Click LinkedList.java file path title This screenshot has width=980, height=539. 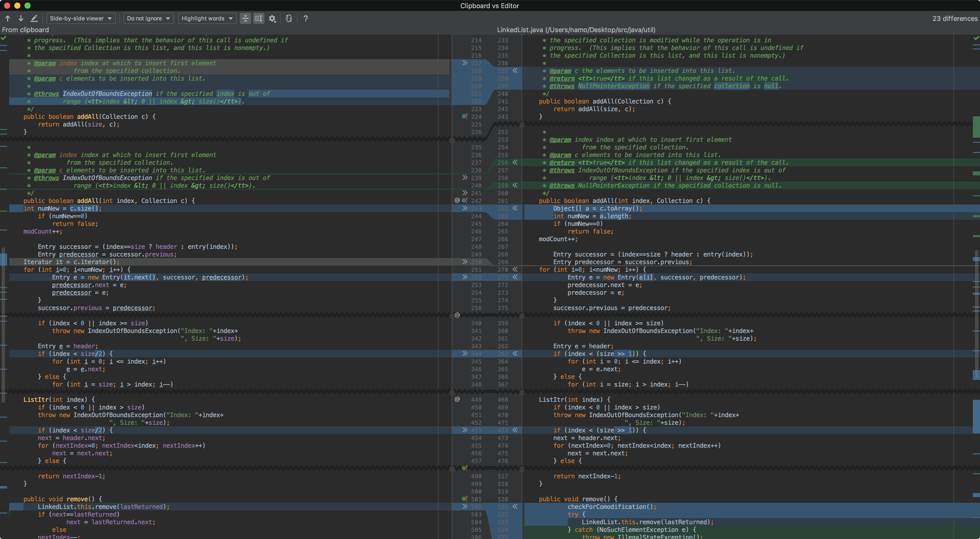[x=576, y=30]
